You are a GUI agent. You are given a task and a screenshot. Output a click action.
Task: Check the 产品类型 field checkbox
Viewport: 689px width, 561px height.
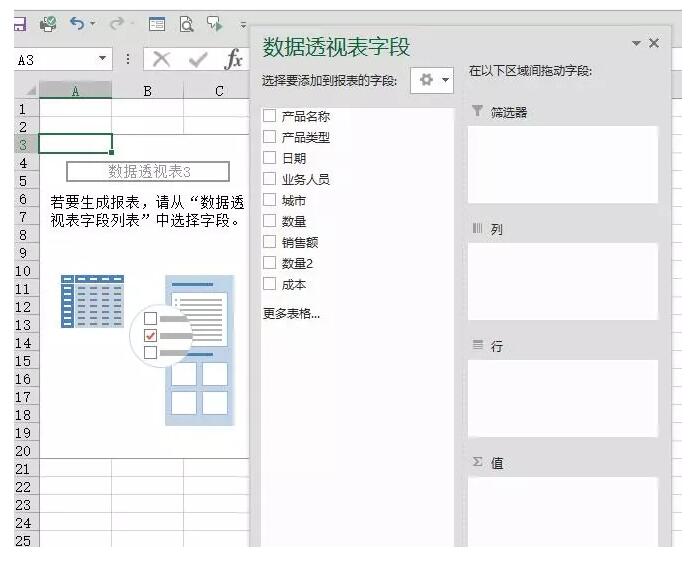(269, 137)
